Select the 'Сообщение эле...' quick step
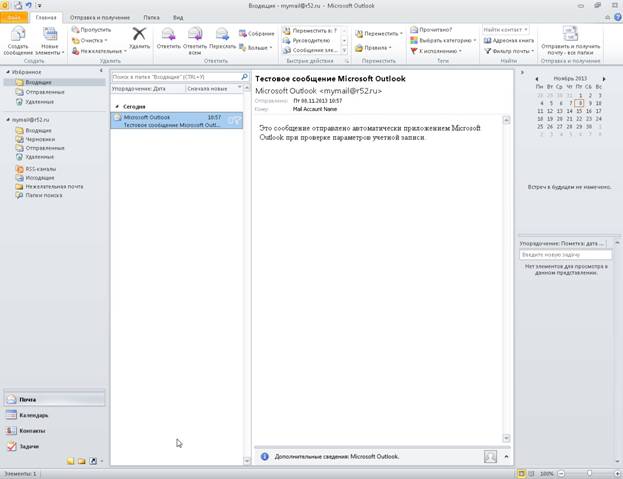 [310, 50]
